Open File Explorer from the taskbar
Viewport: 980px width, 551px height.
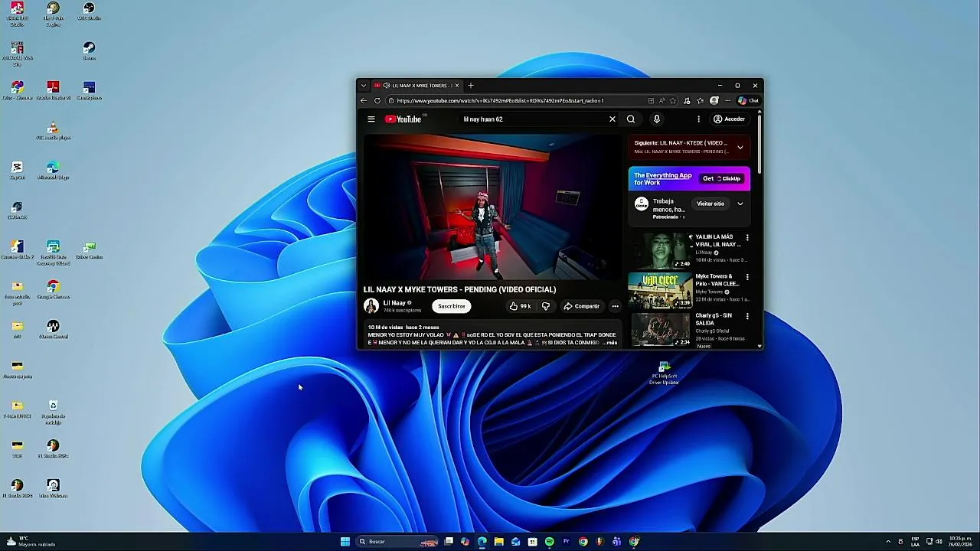[x=498, y=542]
